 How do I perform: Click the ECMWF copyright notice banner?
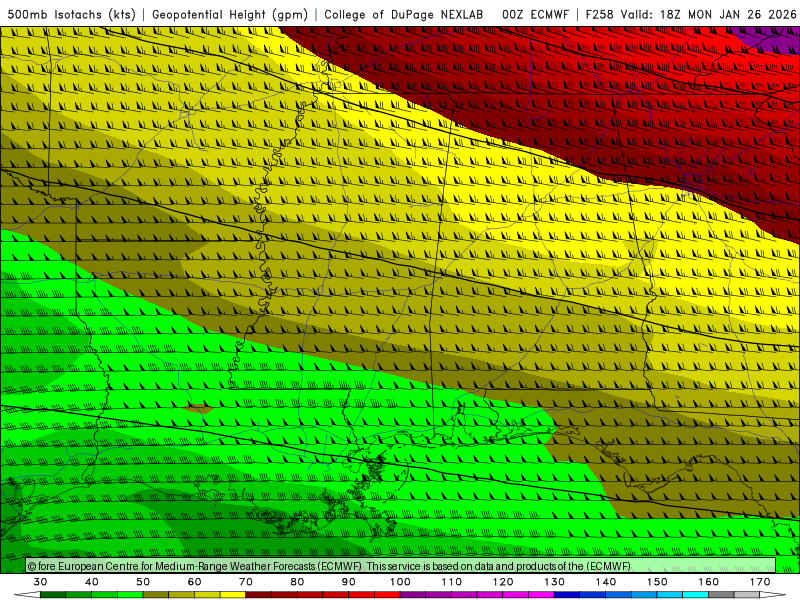401,566
